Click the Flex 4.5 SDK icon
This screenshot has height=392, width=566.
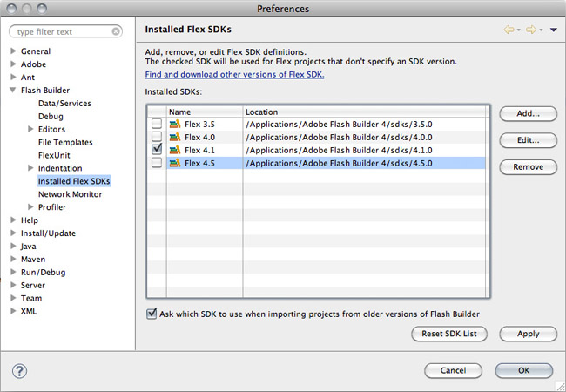[x=175, y=163]
